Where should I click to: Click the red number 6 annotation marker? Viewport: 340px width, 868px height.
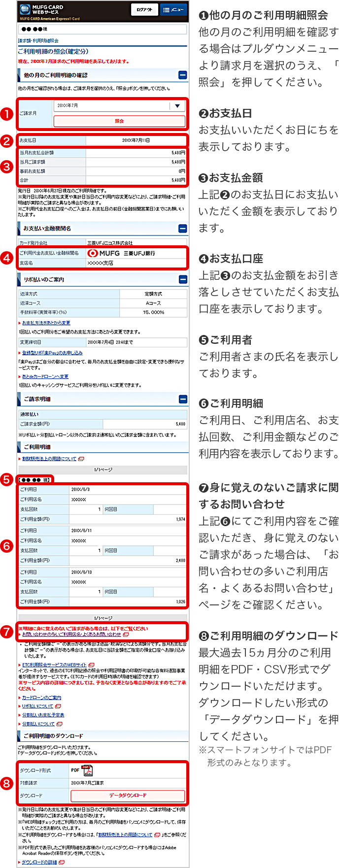(6, 546)
